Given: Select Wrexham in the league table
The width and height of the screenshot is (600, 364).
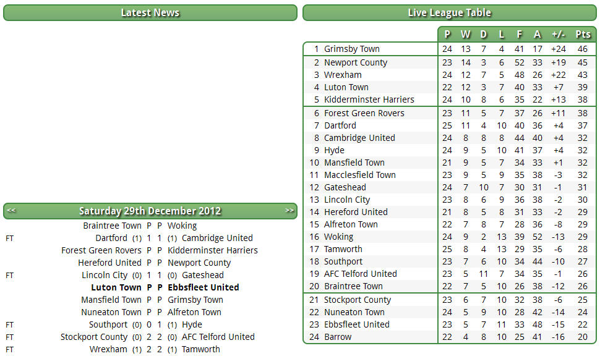Looking at the screenshot, I should point(343,75).
